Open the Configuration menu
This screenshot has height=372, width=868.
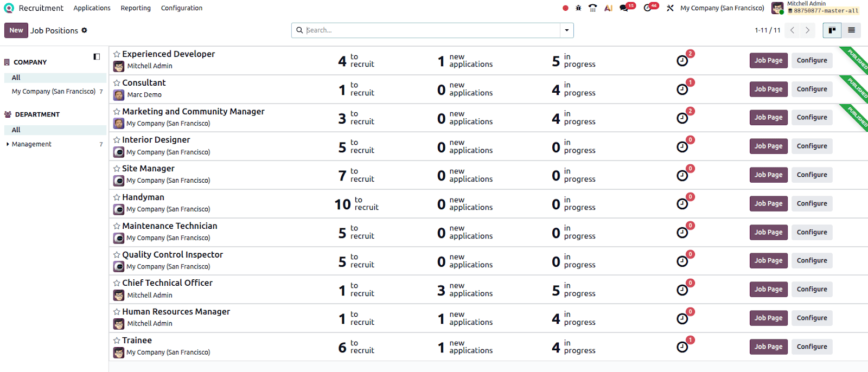click(x=181, y=8)
